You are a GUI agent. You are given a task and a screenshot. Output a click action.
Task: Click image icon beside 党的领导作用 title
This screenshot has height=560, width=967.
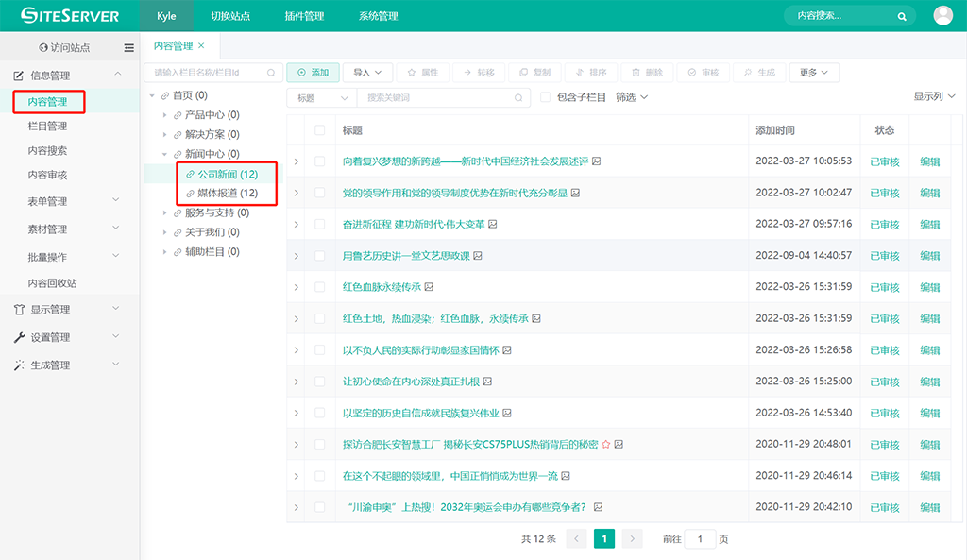[575, 193]
